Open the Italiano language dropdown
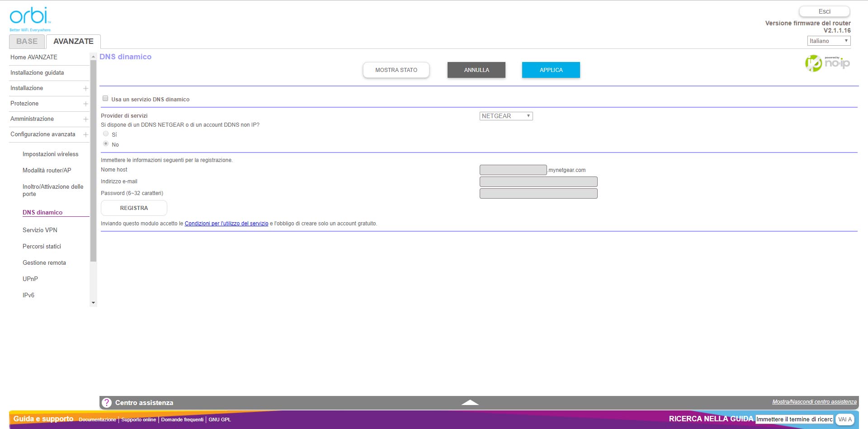 tap(828, 41)
